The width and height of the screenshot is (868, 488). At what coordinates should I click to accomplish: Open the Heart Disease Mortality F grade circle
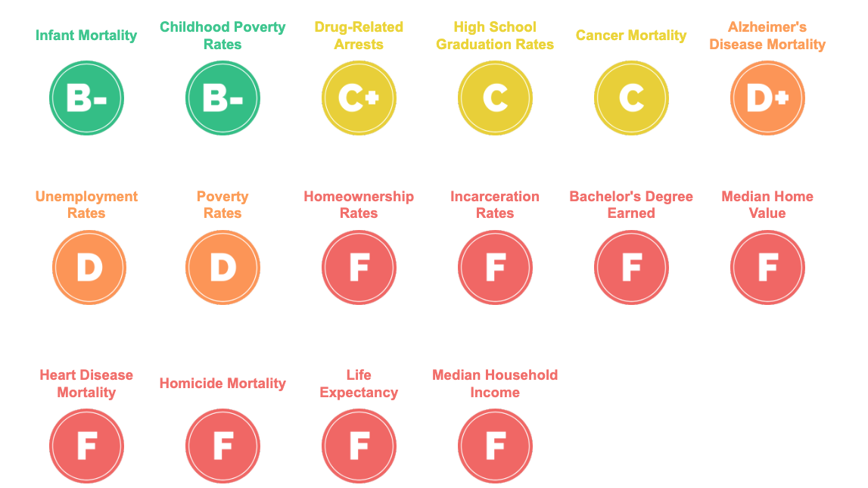tap(86, 446)
